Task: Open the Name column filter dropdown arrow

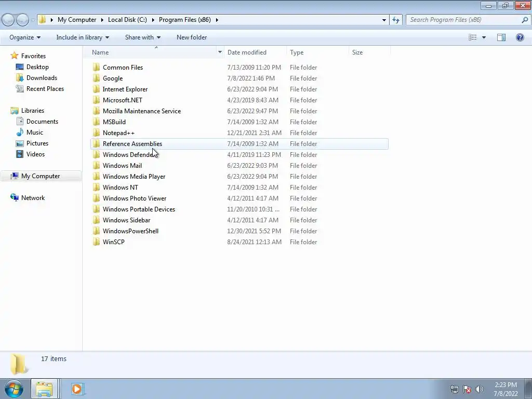Action: (220, 52)
